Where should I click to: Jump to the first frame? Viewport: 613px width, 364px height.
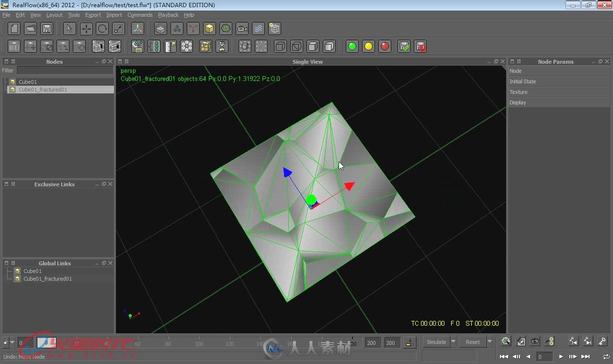[504, 356]
